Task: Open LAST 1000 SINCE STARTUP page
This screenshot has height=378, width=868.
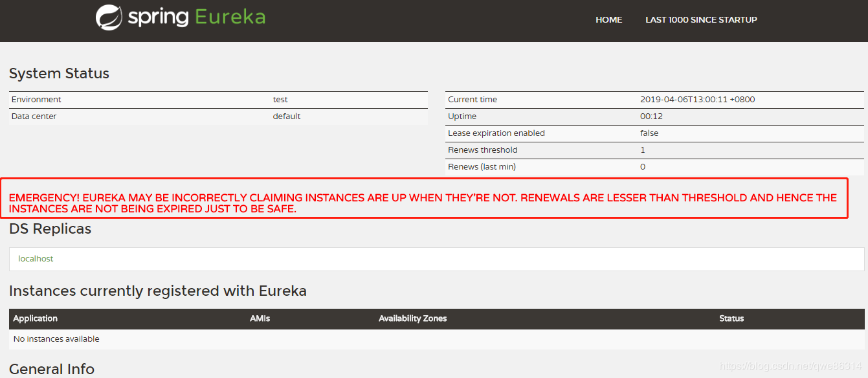Action: [x=701, y=20]
